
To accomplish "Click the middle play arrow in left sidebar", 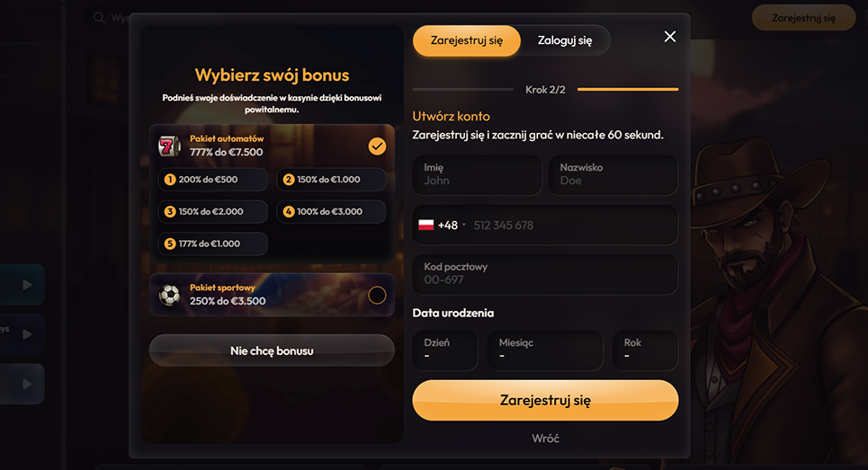I will 27,334.
